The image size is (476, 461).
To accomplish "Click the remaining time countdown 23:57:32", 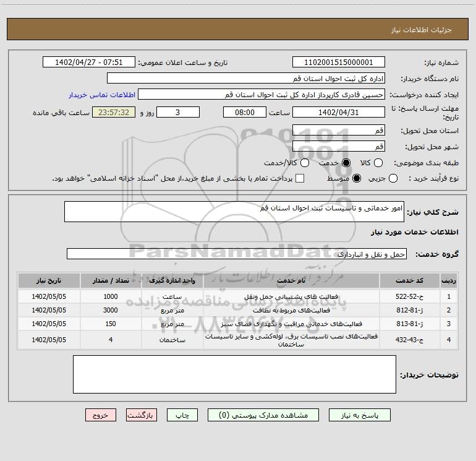I will [x=114, y=112].
